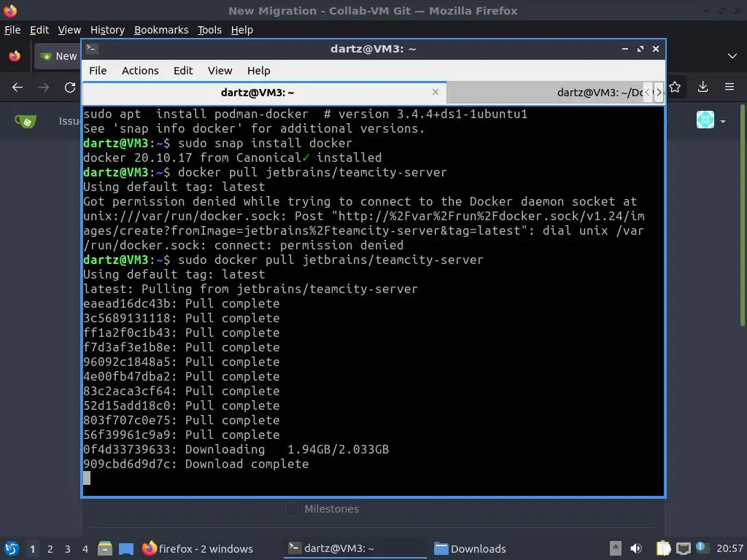Click the '909cbd6d9d7c: Download complete' line

click(196, 464)
